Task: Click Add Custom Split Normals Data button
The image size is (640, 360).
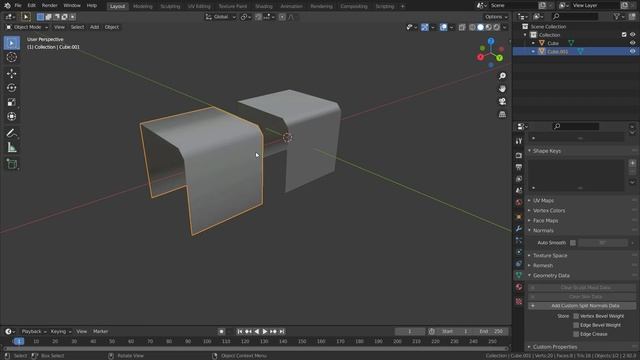Action: pyautogui.click(x=582, y=306)
